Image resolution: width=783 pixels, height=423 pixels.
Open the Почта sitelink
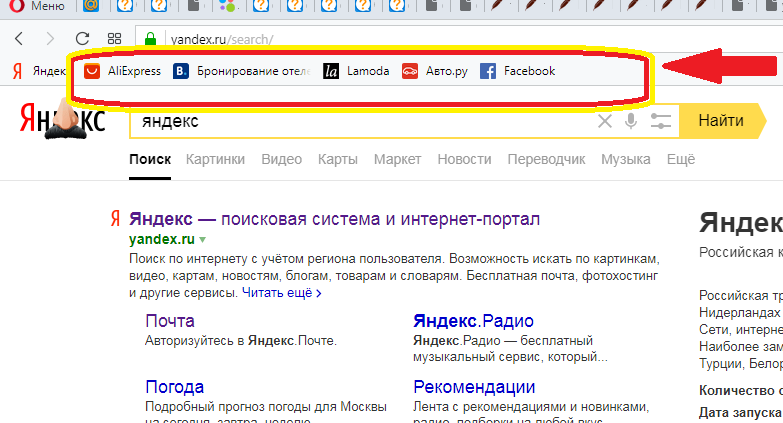pyautogui.click(x=170, y=321)
